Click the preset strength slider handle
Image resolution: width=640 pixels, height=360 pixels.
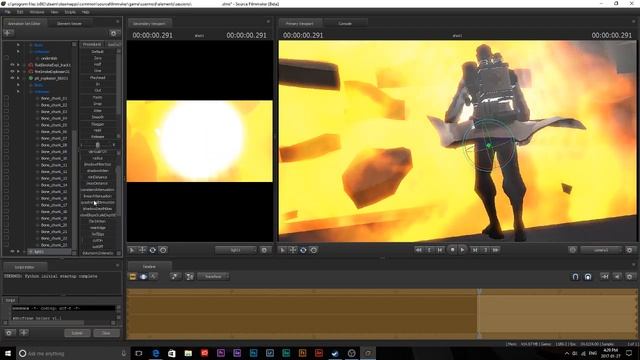point(97,145)
